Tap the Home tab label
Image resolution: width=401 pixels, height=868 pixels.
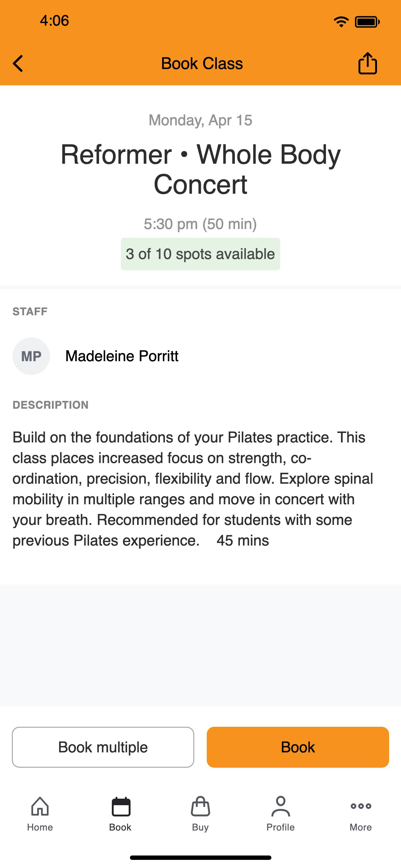[x=40, y=827]
